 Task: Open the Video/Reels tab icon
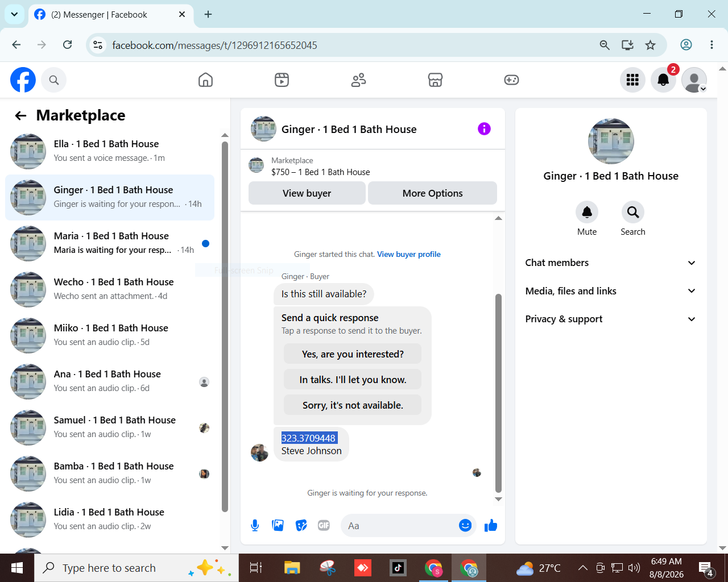click(282, 80)
